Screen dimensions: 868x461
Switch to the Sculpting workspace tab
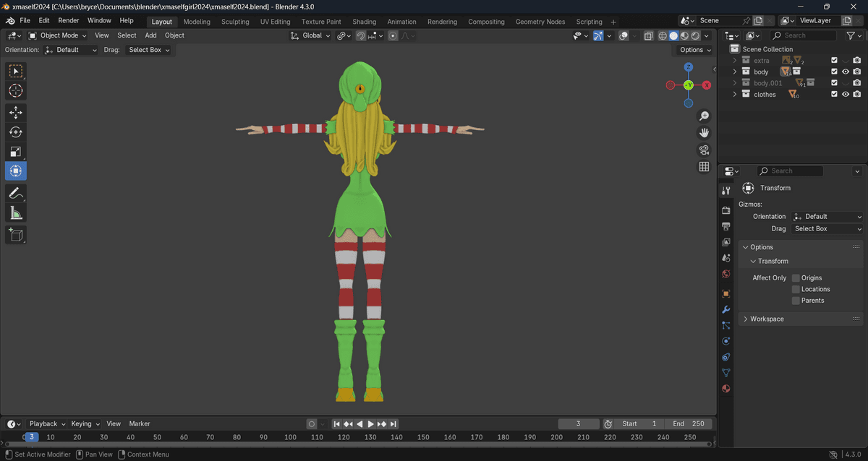(x=235, y=22)
